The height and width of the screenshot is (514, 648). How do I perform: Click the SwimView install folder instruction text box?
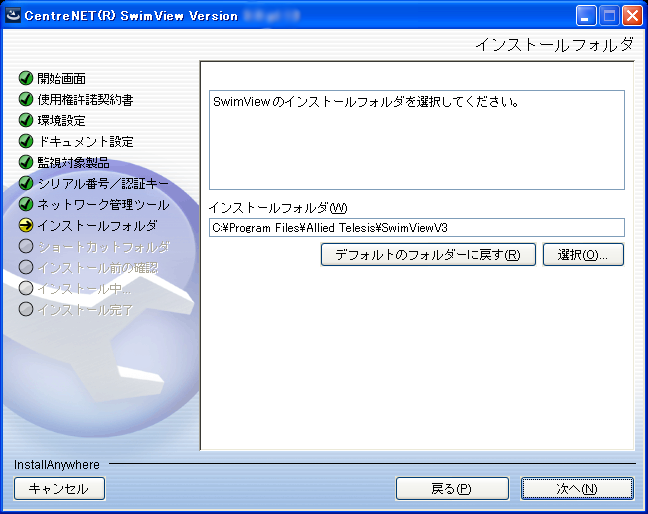[x=417, y=140]
